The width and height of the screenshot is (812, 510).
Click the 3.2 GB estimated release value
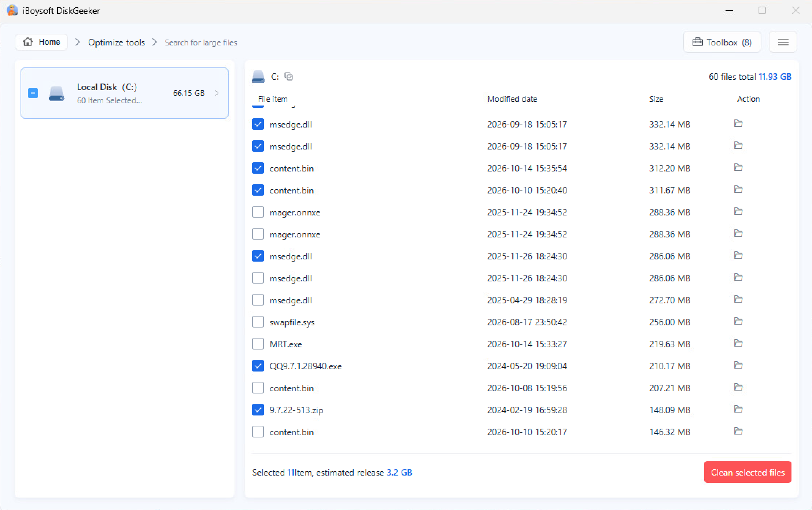click(399, 473)
